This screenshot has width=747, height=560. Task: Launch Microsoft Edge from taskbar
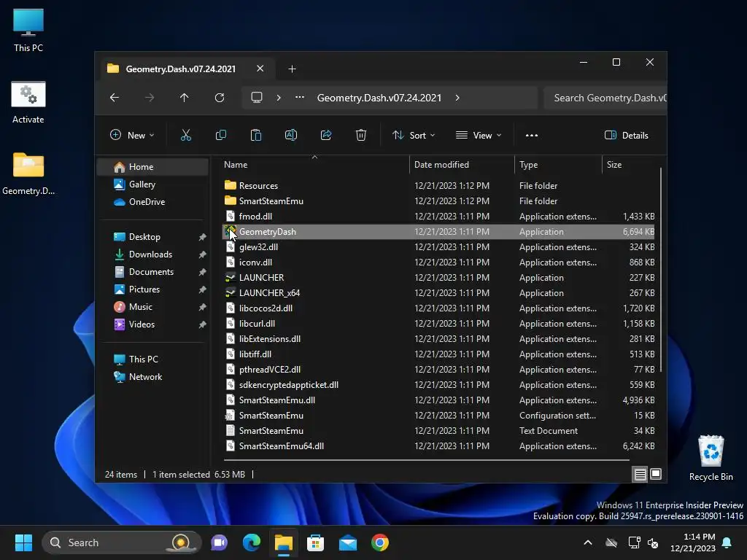coord(251,542)
